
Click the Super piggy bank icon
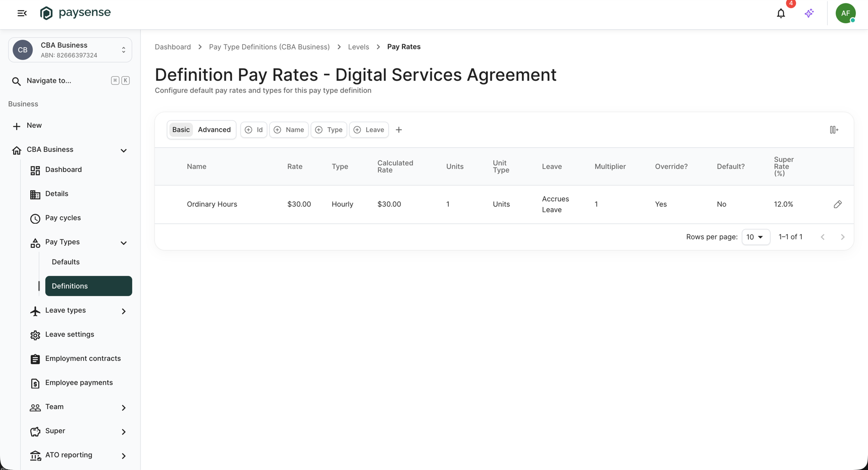click(x=35, y=432)
